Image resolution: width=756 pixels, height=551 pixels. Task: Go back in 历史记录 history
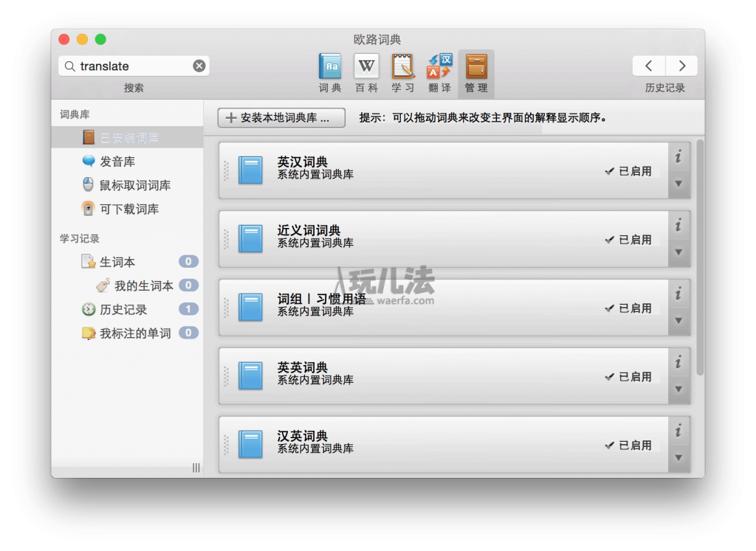(649, 66)
